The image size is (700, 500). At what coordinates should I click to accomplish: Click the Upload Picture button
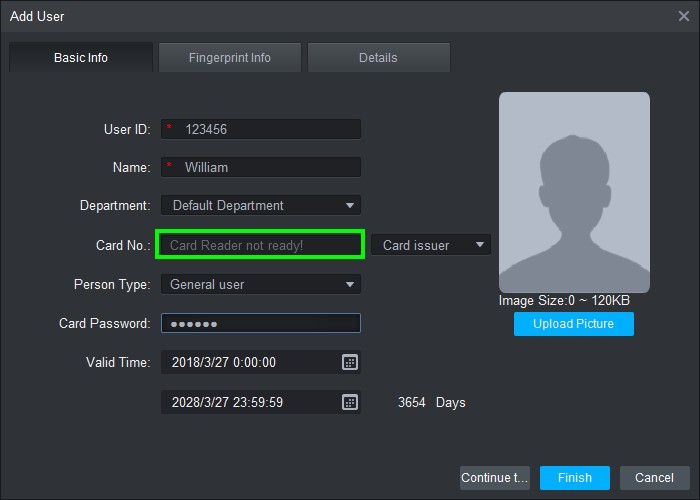coord(573,324)
